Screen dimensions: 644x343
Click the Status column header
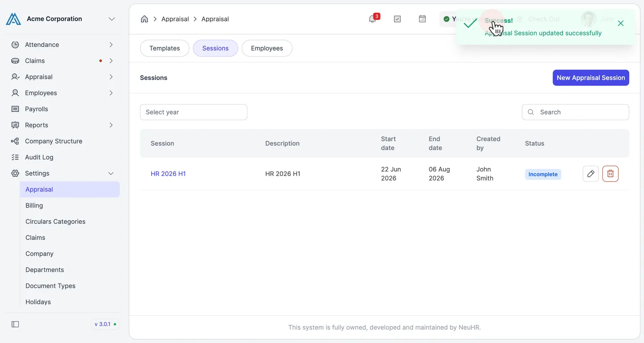534,143
